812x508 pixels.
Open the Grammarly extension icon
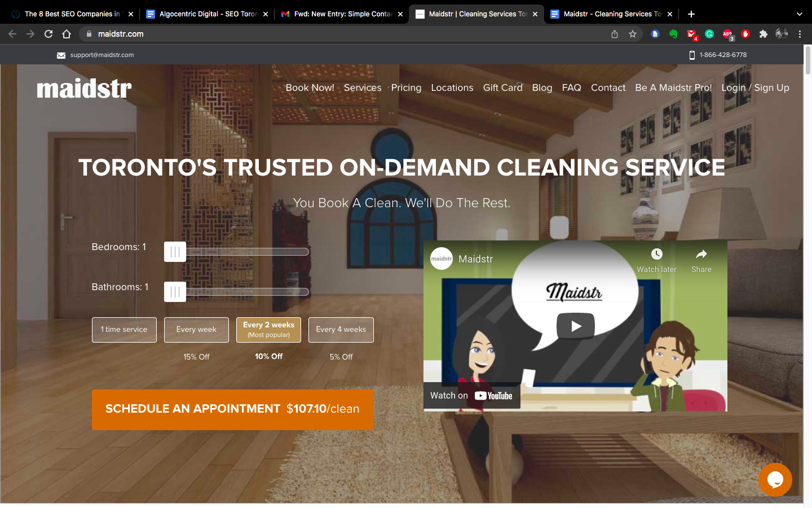click(x=709, y=34)
